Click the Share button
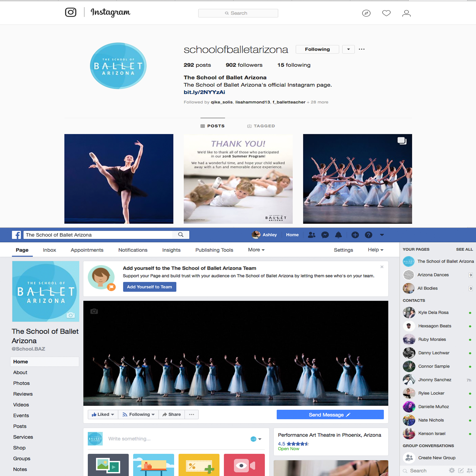This screenshot has height=476, width=476. pos(172,414)
